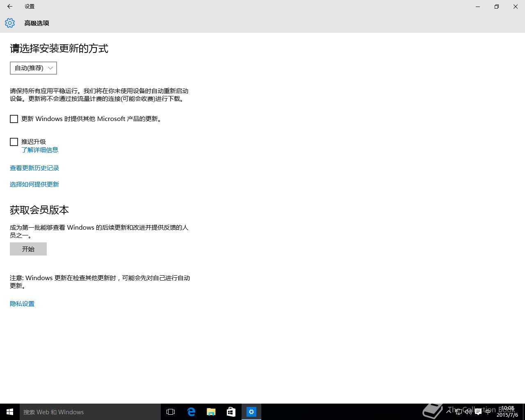Launch Microsoft Edge from taskbar
This screenshot has height=420, width=525.
pyautogui.click(x=191, y=412)
